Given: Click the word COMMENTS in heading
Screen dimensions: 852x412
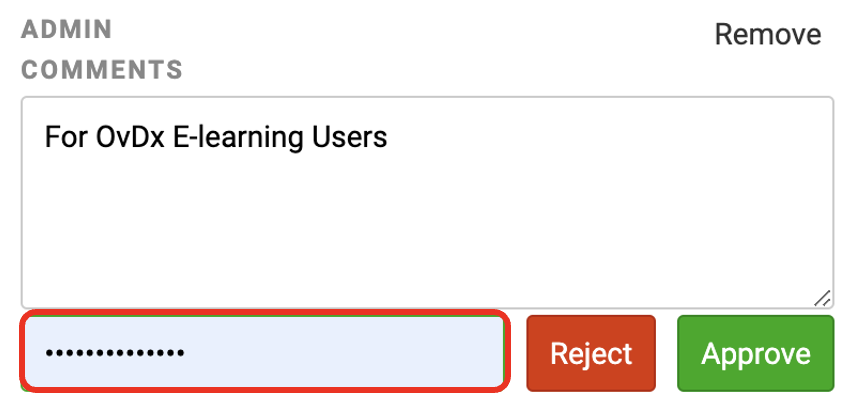Looking at the screenshot, I should (x=102, y=70).
